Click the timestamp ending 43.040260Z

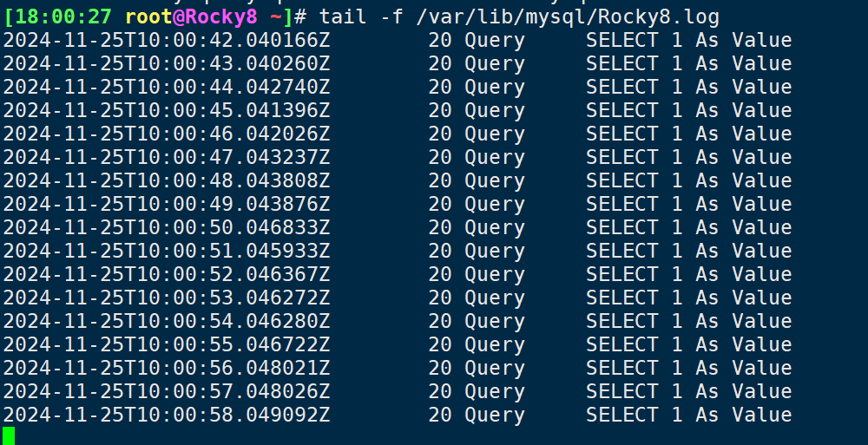(167, 63)
